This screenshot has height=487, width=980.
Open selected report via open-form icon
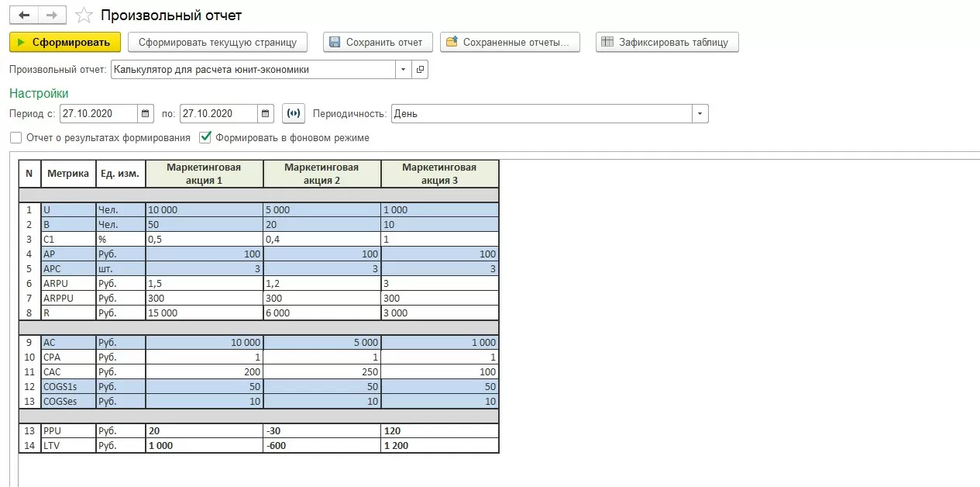click(420, 70)
